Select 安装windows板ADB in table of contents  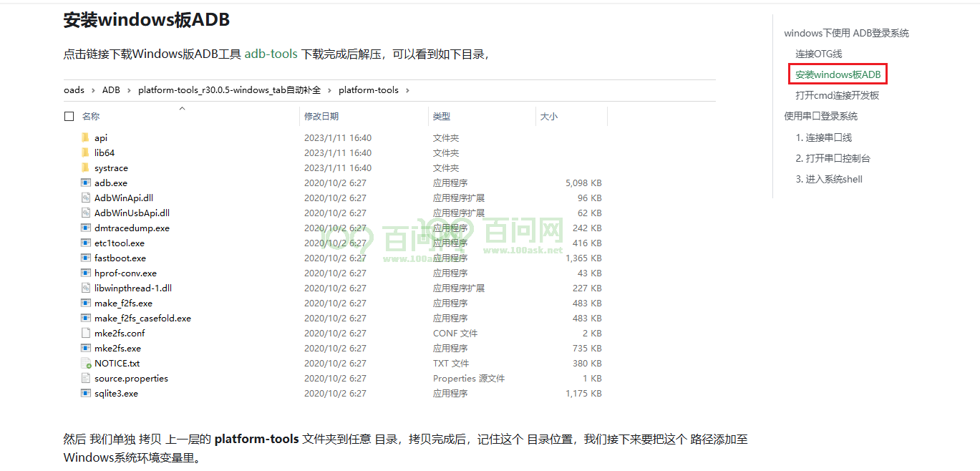pos(838,74)
